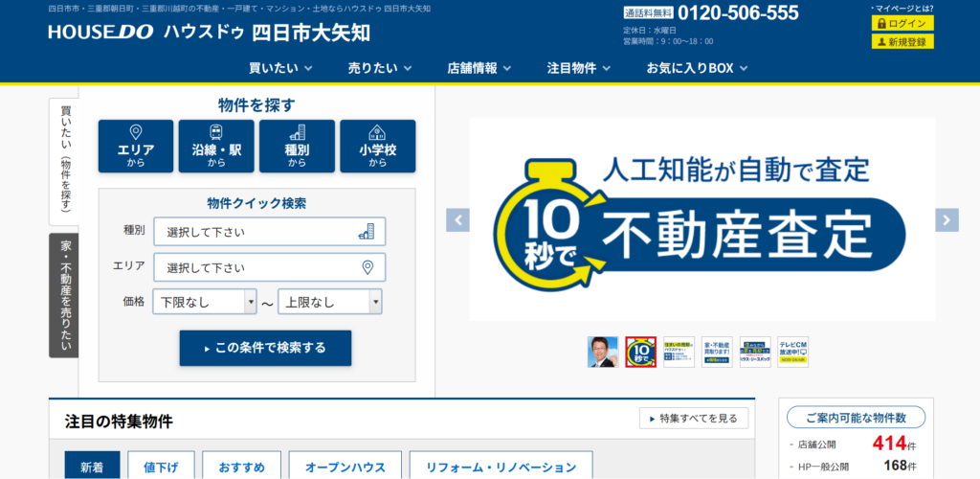Screen dimensions: 980x479
Task: Select the 家・不動産を売りたい side tab
Action: [x=64, y=295]
